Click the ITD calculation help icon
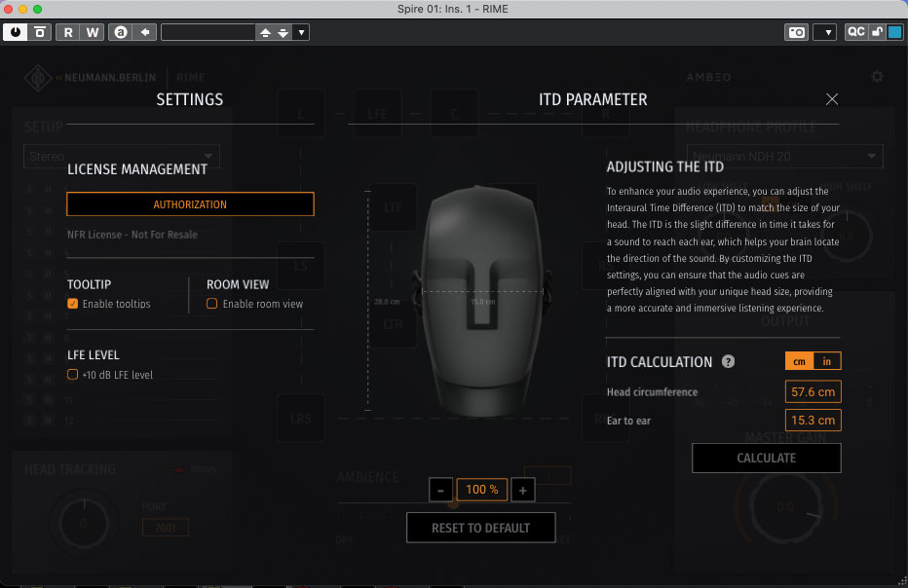The width and height of the screenshot is (908, 588). pos(728,362)
